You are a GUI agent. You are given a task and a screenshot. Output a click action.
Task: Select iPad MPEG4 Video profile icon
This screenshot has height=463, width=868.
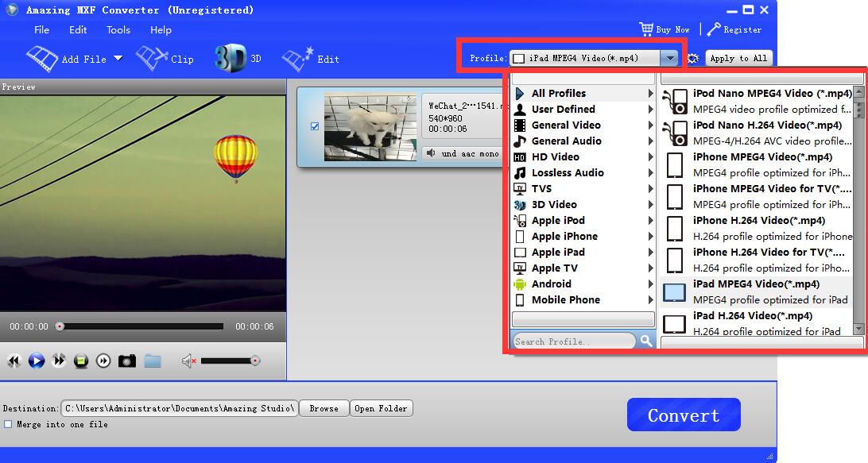pyautogui.click(x=674, y=292)
